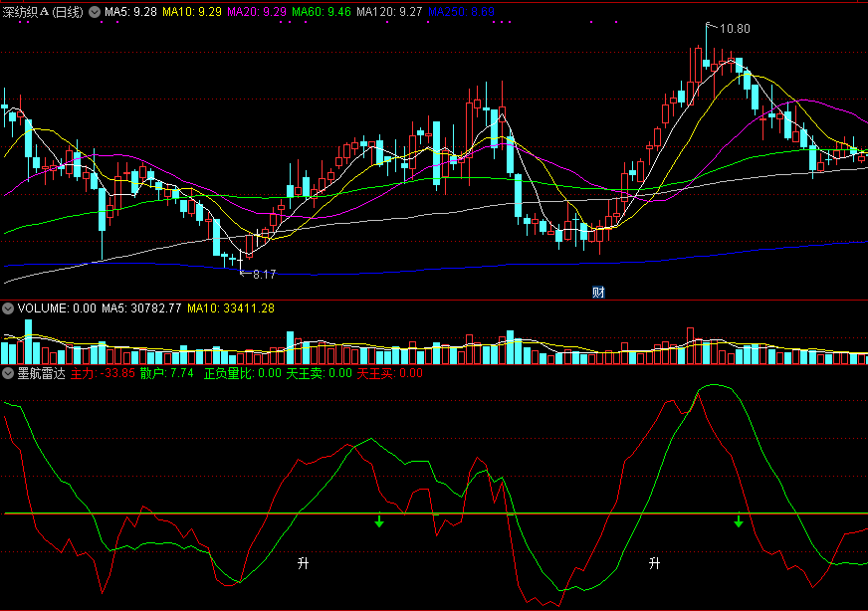The width and height of the screenshot is (868, 611).
Task: Click the 天王卖: 0.00 value
Action: [x=319, y=373]
